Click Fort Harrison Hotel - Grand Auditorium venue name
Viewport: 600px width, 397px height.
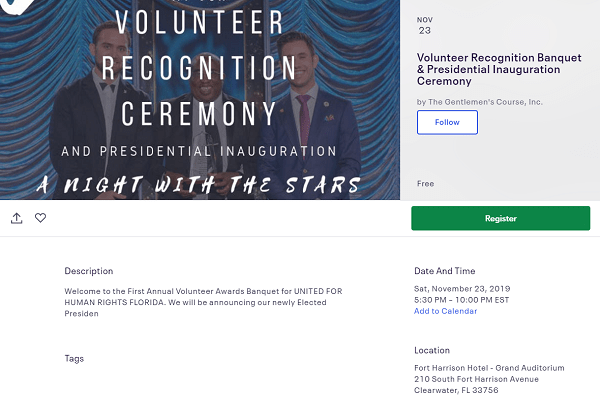489,368
